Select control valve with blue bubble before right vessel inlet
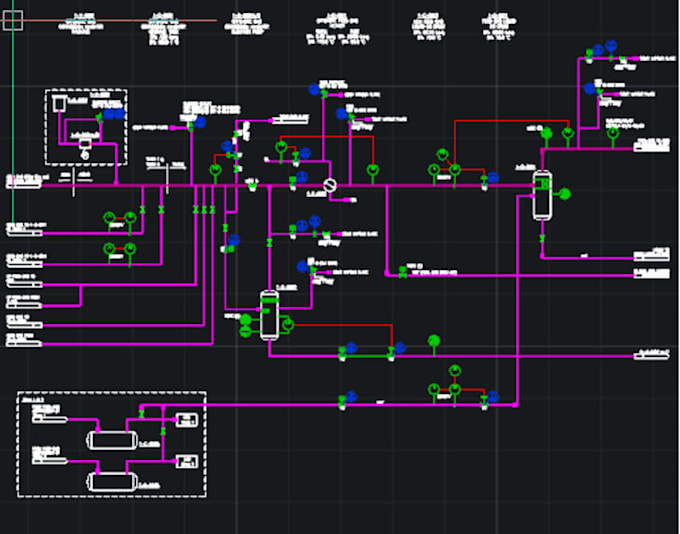The image size is (680, 534). click(x=484, y=181)
